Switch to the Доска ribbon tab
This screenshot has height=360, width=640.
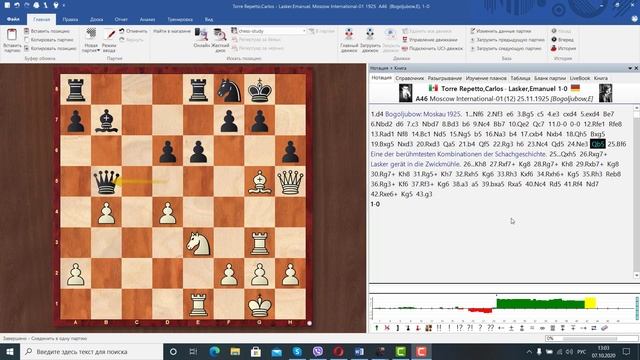[x=96, y=19]
